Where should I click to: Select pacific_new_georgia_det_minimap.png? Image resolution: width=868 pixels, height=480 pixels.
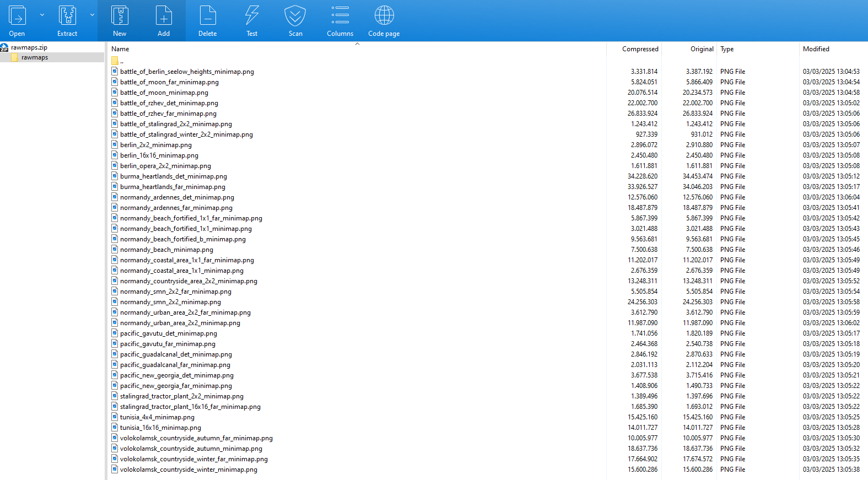coord(177,375)
